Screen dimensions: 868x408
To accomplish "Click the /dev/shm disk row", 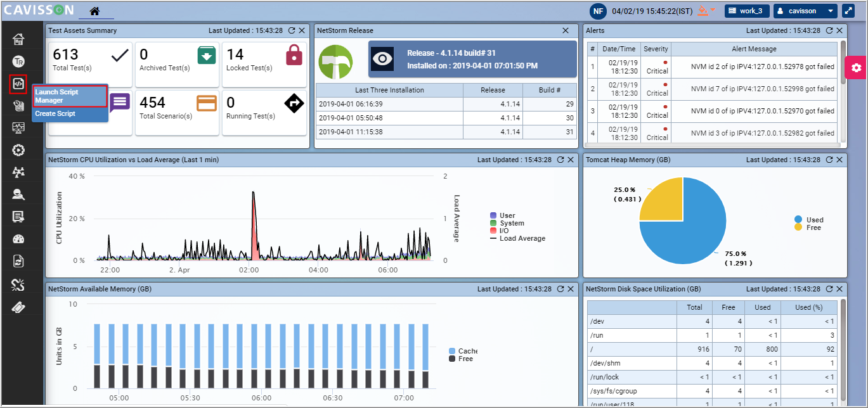I will click(712, 363).
